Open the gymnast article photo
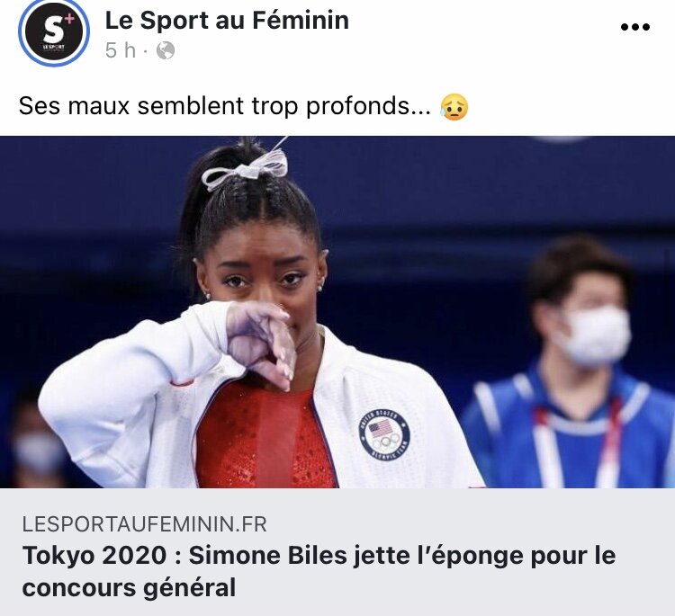This screenshot has width=675, height=616. (x=337, y=312)
